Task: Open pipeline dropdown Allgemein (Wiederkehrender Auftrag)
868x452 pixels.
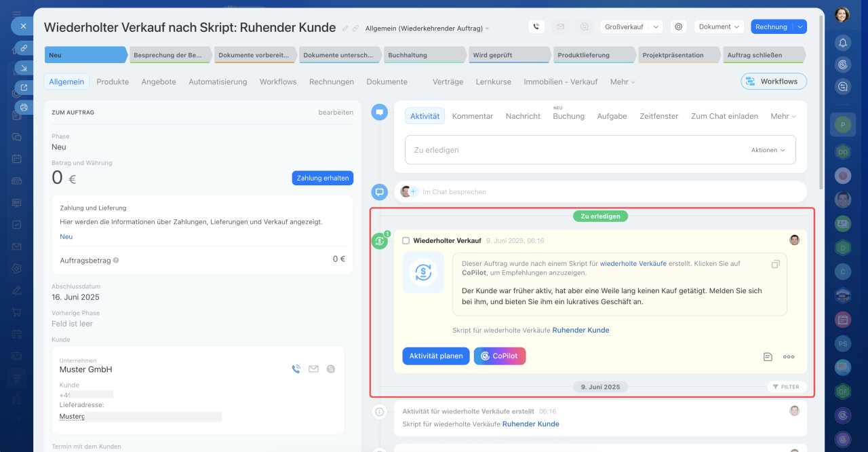Action: click(x=427, y=29)
